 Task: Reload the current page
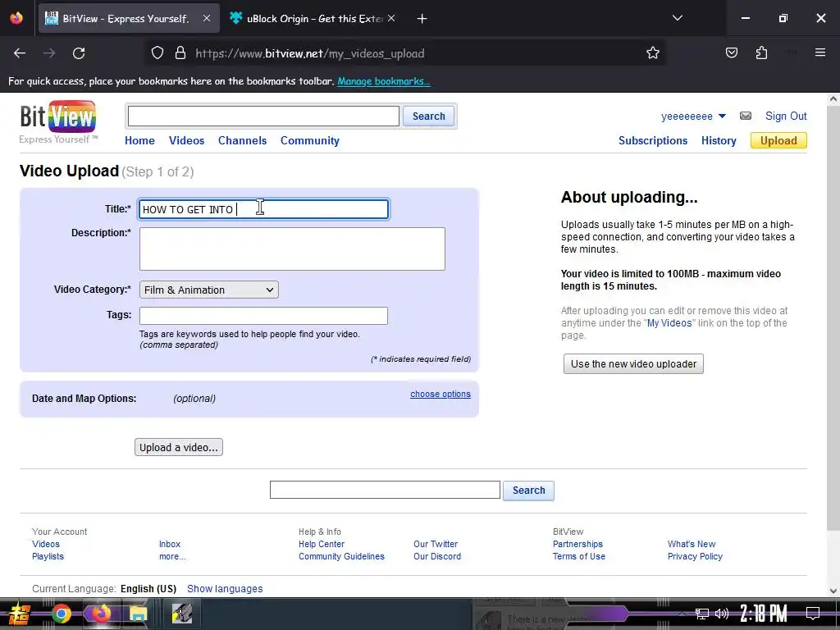click(79, 53)
